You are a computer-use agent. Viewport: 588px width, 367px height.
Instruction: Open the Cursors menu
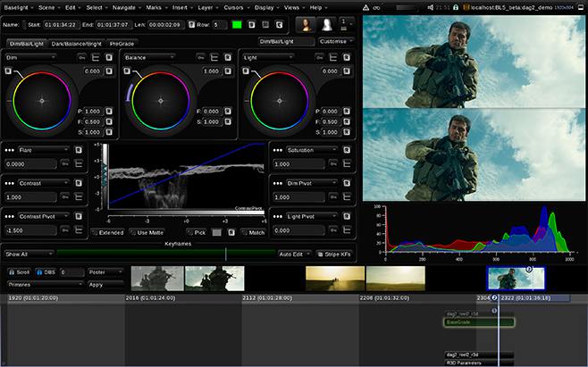(236, 7)
